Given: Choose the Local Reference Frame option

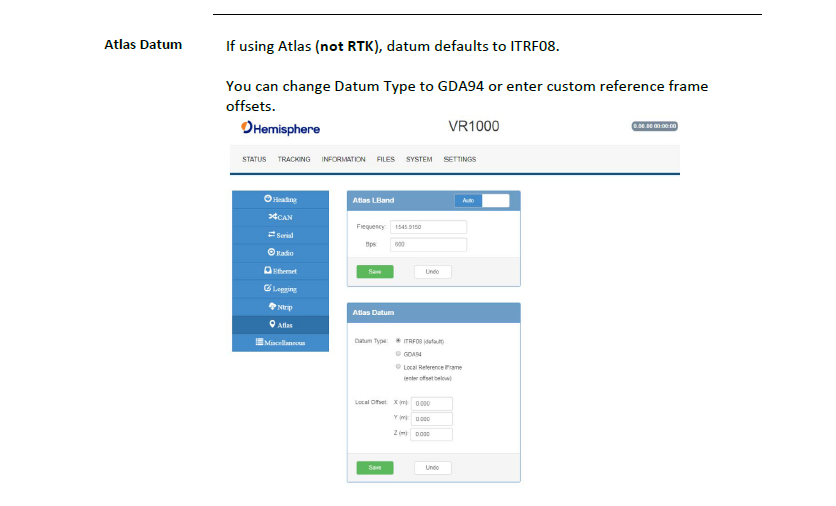Looking at the screenshot, I should (x=399, y=367).
